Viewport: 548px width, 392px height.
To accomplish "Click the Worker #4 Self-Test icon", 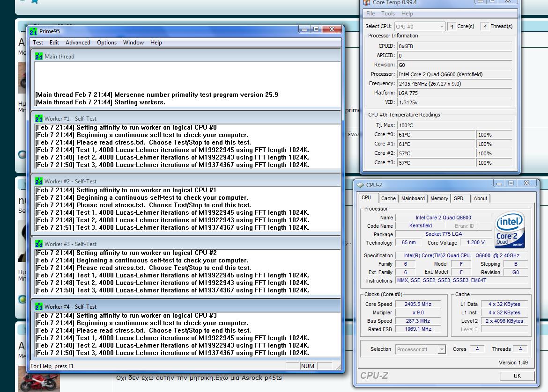I will 39,306.
